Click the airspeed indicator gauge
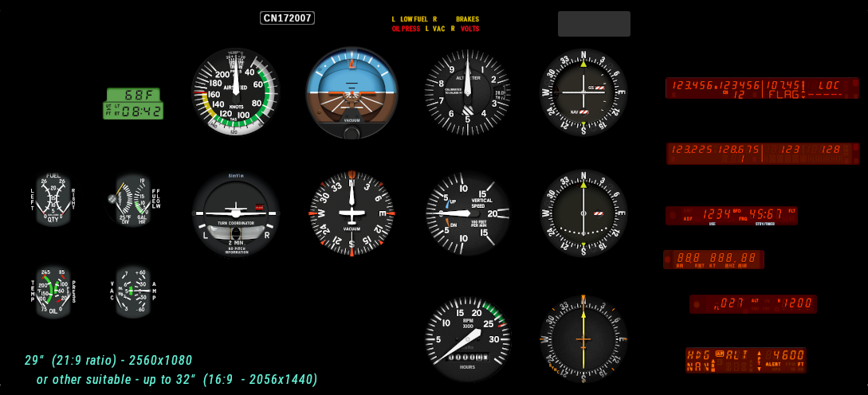This screenshot has width=868, height=395. [235, 92]
